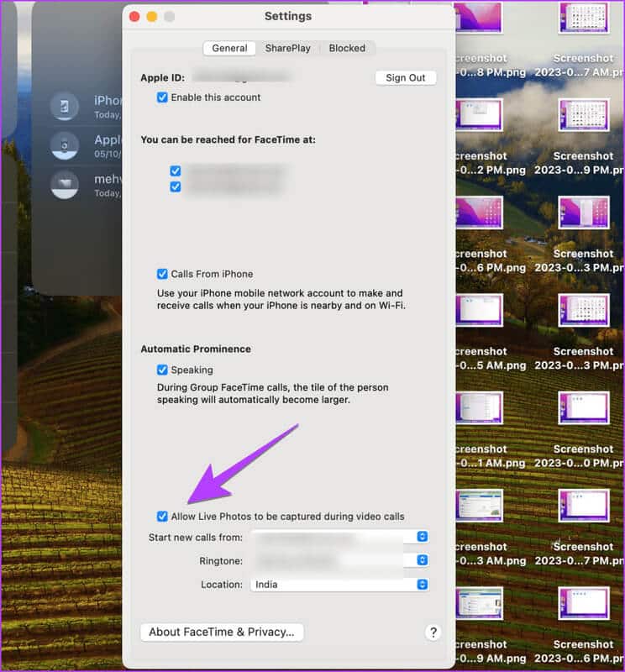
Task: Open the Blocked tab
Action: (347, 48)
